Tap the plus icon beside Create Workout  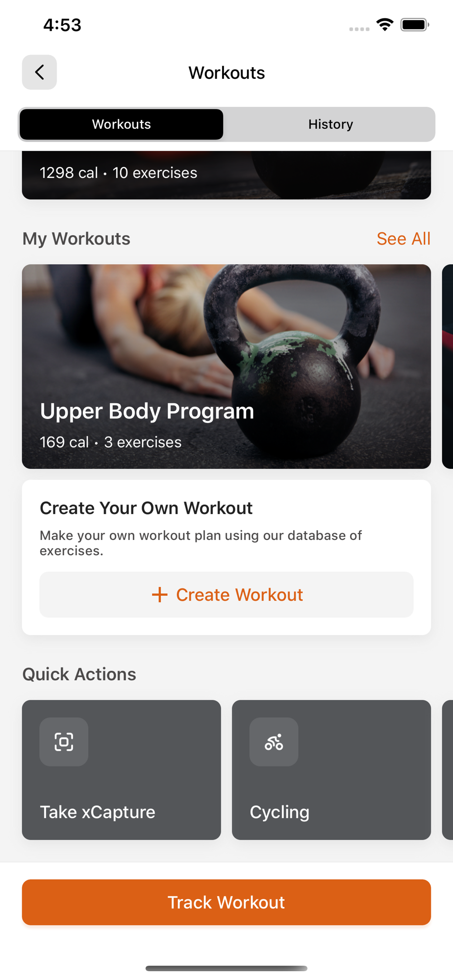click(159, 595)
